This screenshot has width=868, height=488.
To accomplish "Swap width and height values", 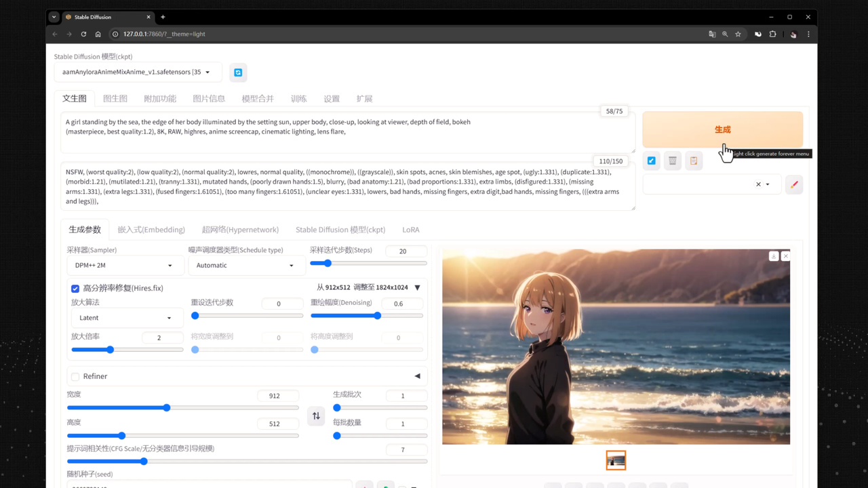I will (x=316, y=416).
